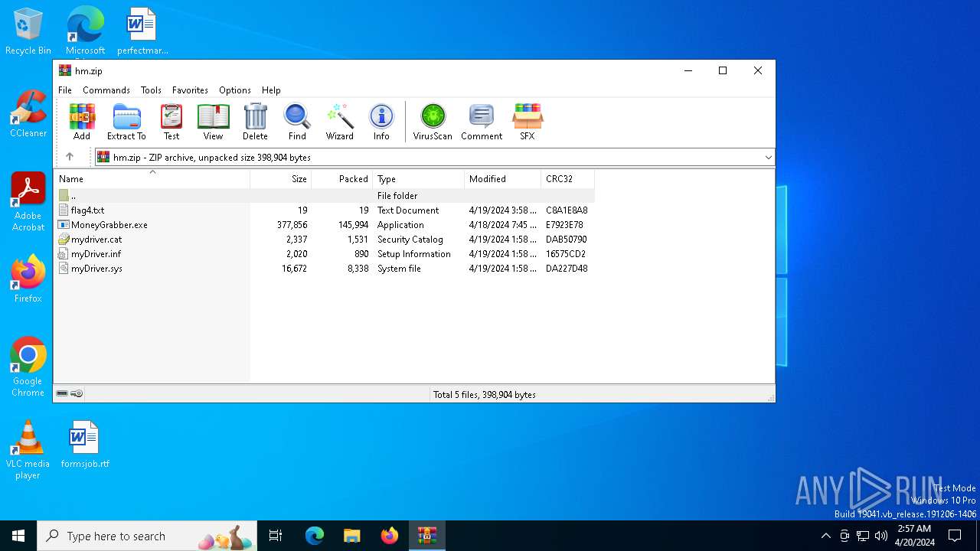Viewport: 980px width, 551px height.
Task: Sort by the Packed column header
Action: pos(342,179)
